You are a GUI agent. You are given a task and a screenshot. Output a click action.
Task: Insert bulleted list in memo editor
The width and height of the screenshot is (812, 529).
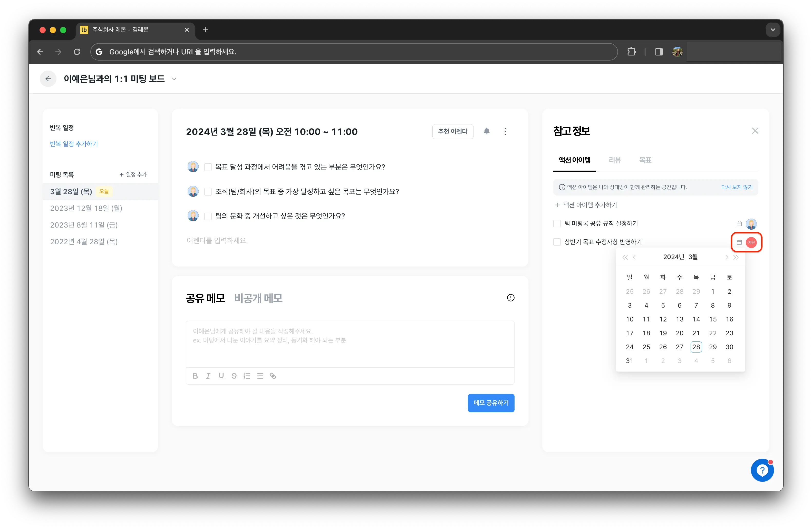pyautogui.click(x=260, y=376)
